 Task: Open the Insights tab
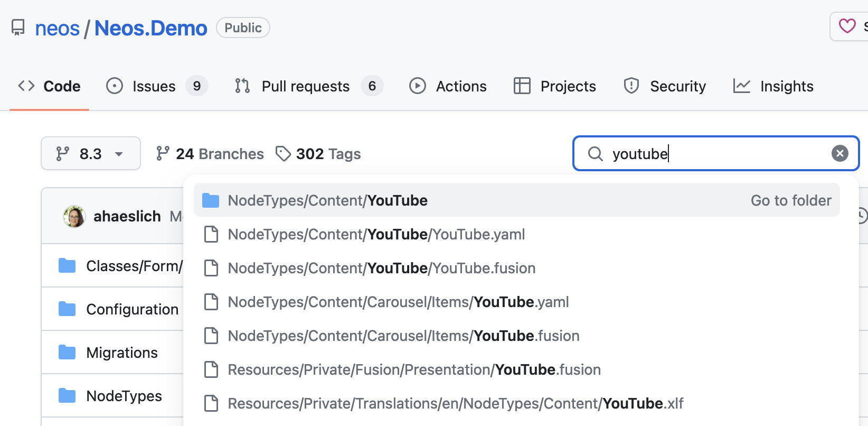(x=773, y=86)
